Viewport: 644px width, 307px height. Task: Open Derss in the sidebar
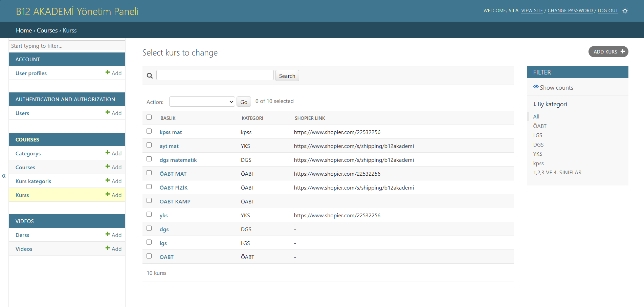pos(22,235)
